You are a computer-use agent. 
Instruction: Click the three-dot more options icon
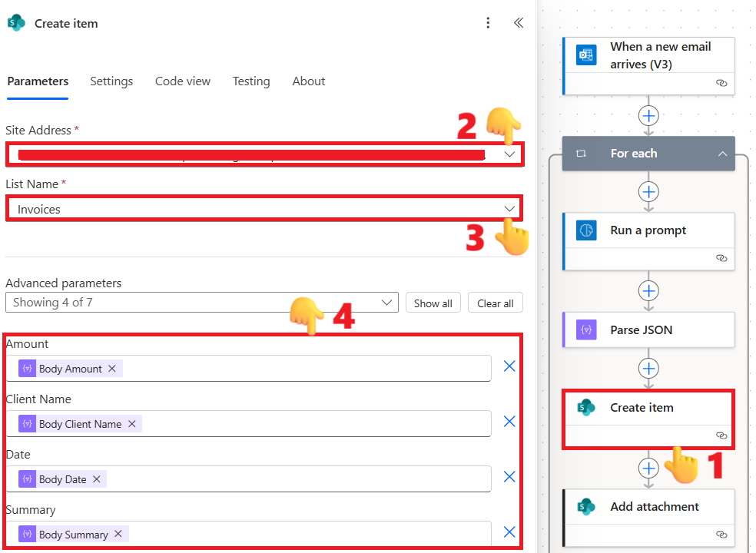[488, 23]
